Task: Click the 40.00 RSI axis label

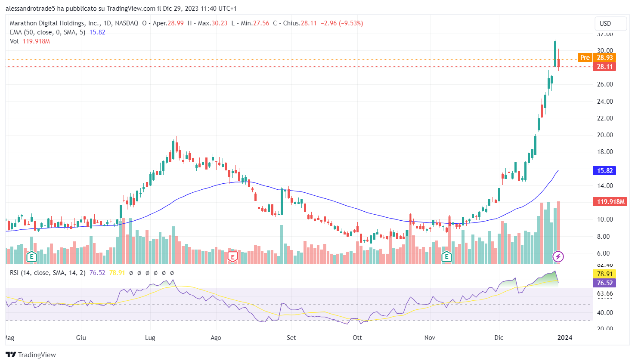Action: click(604, 313)
